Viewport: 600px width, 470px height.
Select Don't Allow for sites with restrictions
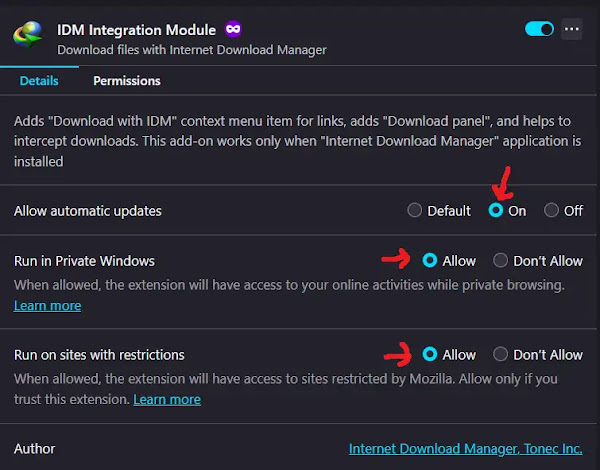tap(501, 354)
